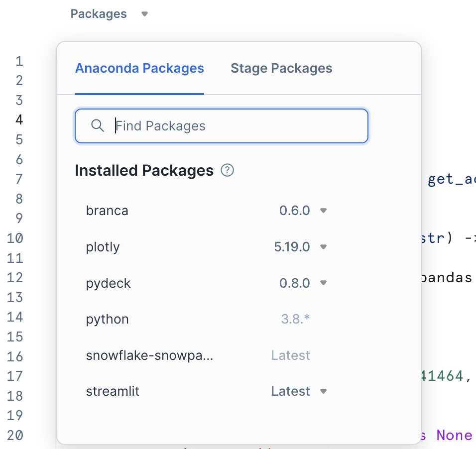This screenshot has height=449, width=476.
Task: Expand the pydeck 0.8.0 version dropdown
Action: pyautogui.click(x=323, y=283)
